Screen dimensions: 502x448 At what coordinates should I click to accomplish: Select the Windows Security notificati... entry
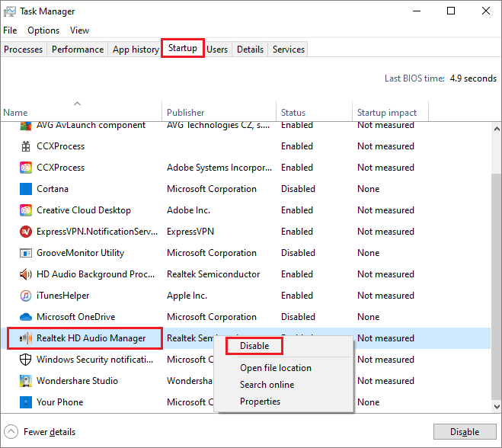(94, 360)
